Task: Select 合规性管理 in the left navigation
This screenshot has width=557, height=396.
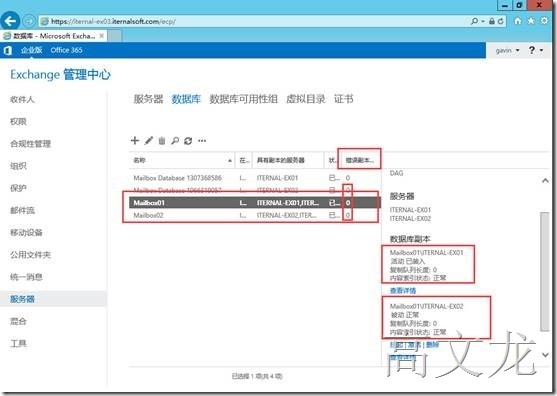Action: pos(30,144)
